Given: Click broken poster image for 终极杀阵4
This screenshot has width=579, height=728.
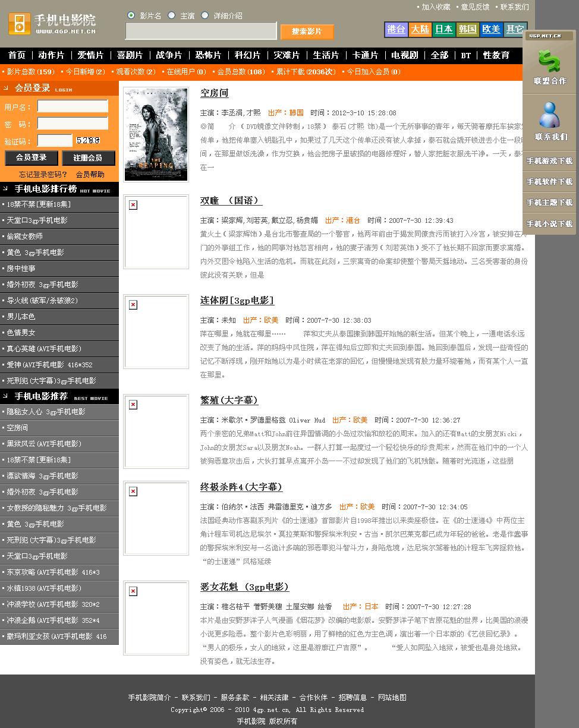Looking at the screenshot, I should tap(156, 518).
